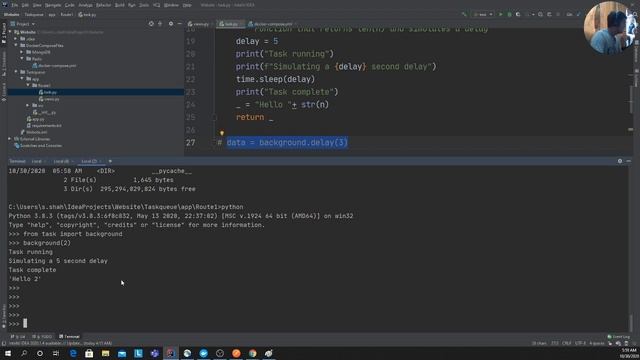Toggle the Favorites side tab
Screen dimensions: 640x360
click(3, 316)
